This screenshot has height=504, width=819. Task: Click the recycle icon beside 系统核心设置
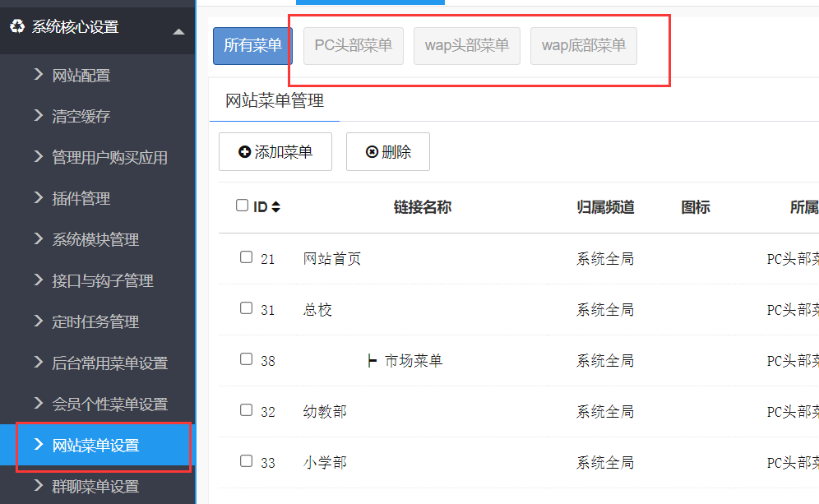pyautogui.click(x=17, y=27)
